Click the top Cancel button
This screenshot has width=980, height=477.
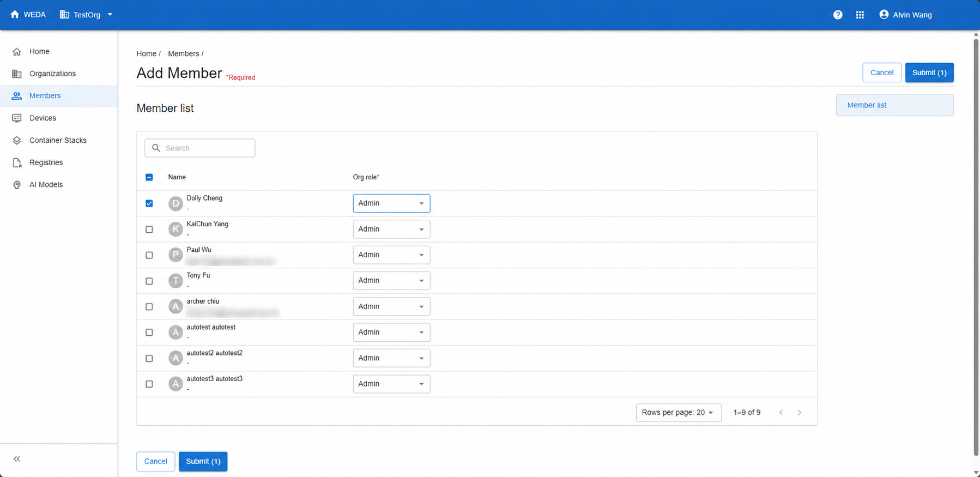click(x=882, y=73)
